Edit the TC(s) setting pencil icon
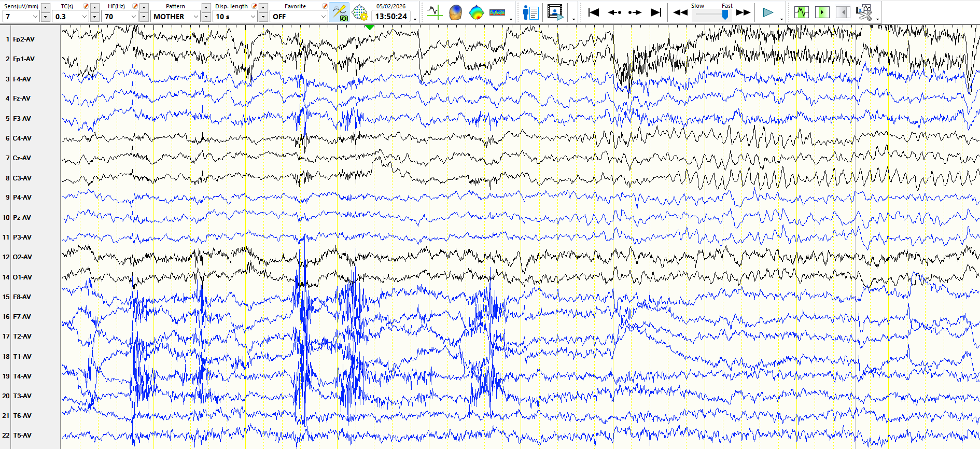The height and width of the screenshot is (449, 980). point(86,6)
